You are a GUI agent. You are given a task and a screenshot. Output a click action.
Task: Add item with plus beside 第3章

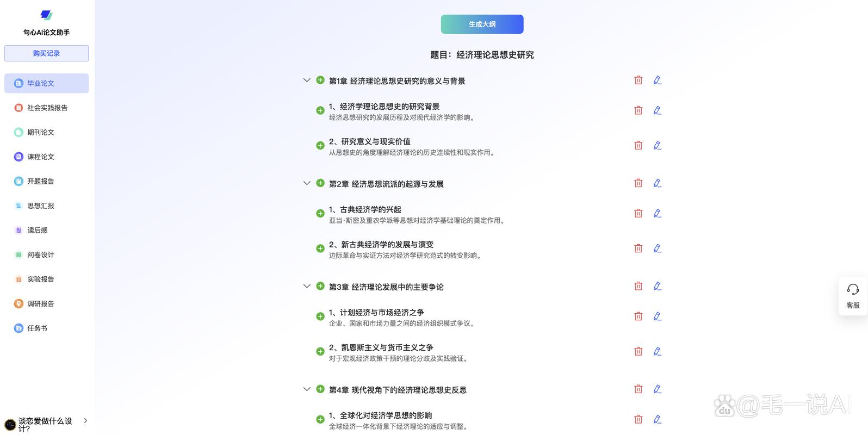(x=320, y=286)
